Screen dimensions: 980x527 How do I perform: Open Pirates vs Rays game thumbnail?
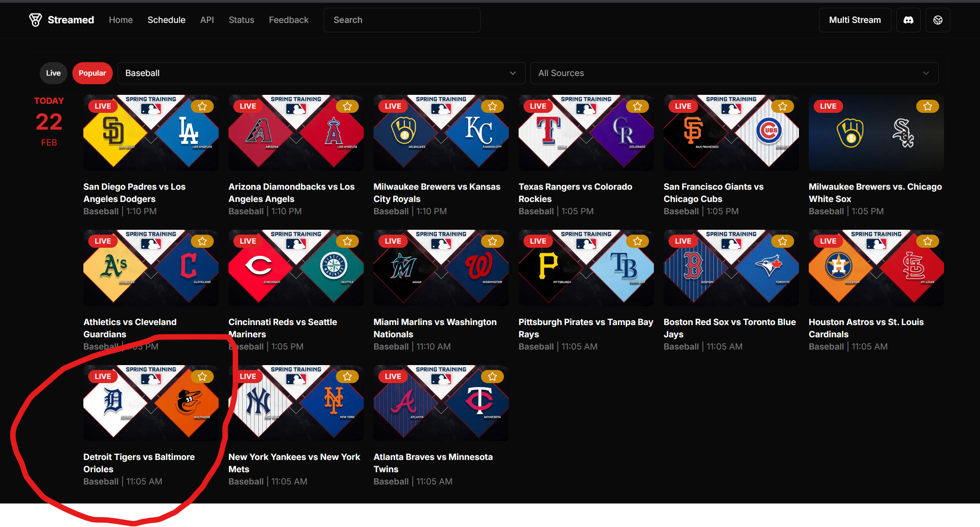click(586, 268)
